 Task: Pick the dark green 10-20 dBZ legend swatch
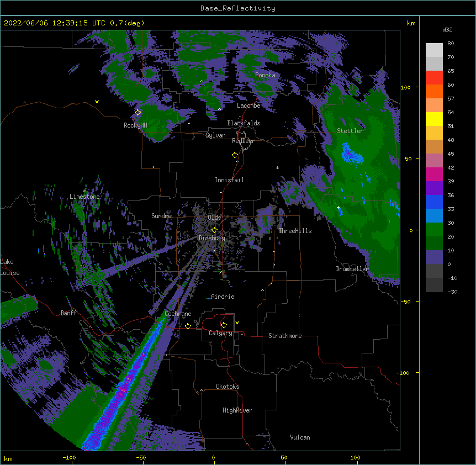point(434,243)
